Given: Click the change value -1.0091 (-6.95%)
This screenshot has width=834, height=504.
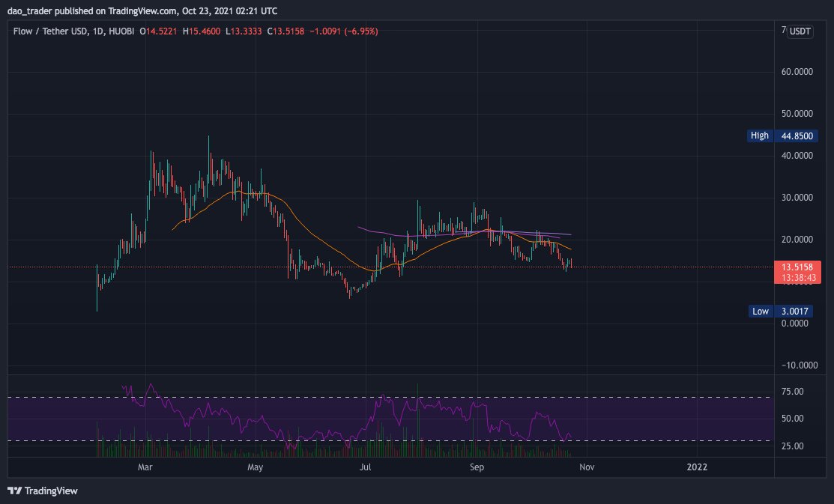Looking at the screenshot, I should (344, 31).
